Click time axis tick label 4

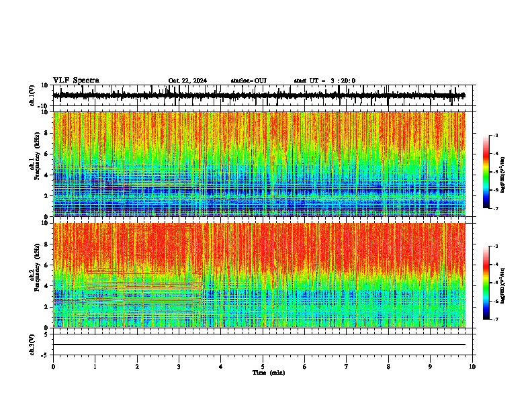click(221, 367)
